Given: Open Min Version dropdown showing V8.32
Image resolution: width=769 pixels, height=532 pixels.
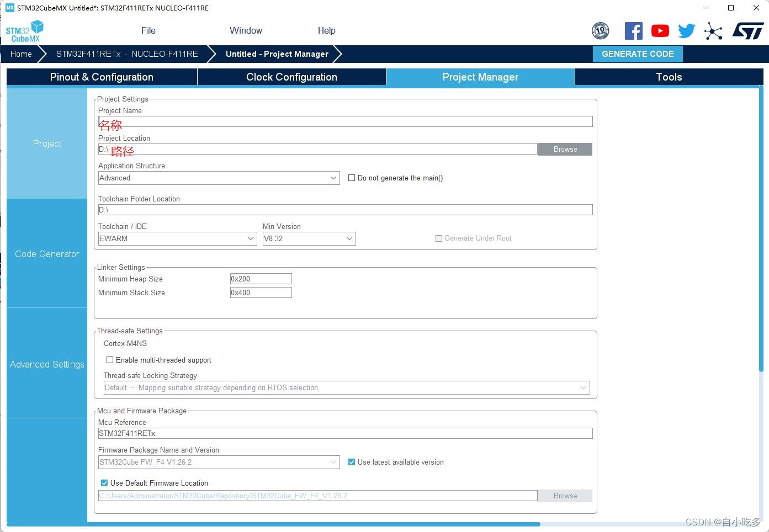Looking at the screenshot, I should tap(309, 238).
